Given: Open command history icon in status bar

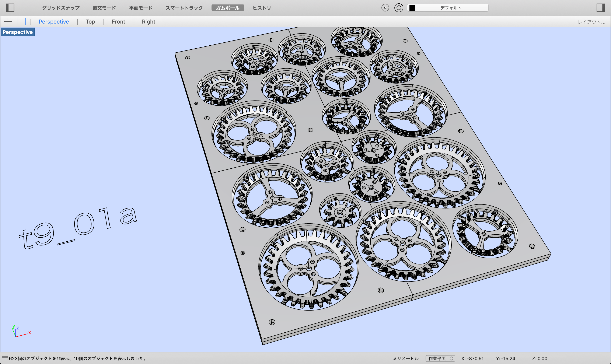Looking at the screenshot, I should pos(5,358).
